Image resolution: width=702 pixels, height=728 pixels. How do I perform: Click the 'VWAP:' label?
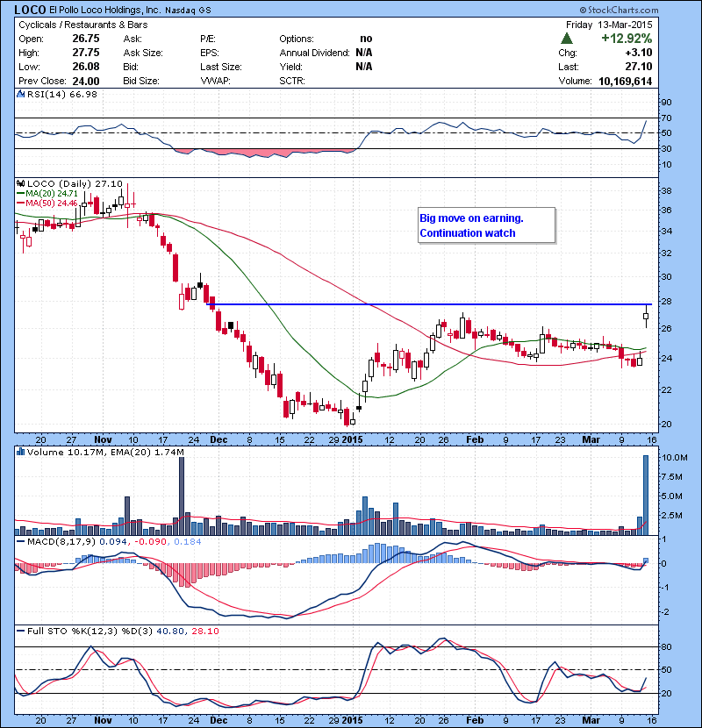coord(216,81)
